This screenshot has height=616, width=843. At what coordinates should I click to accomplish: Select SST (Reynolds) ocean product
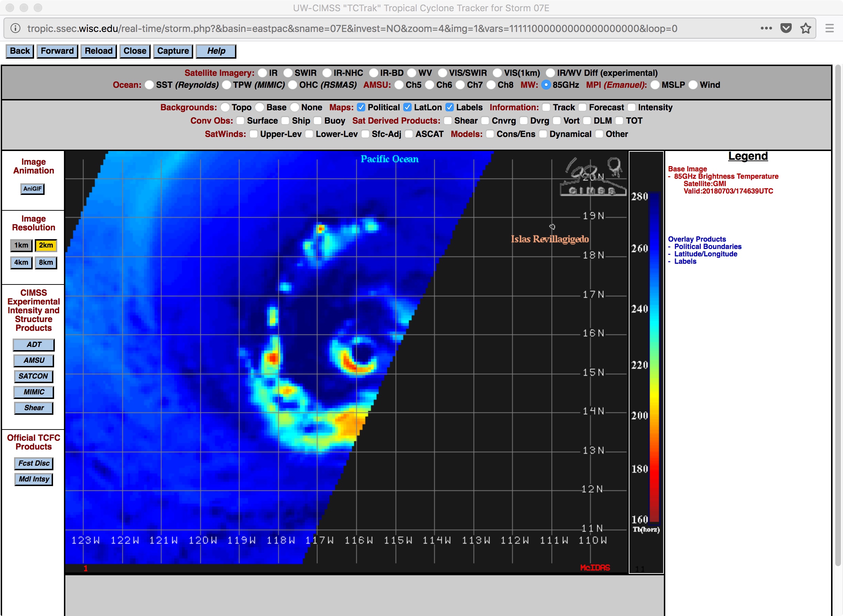(149, 85)
